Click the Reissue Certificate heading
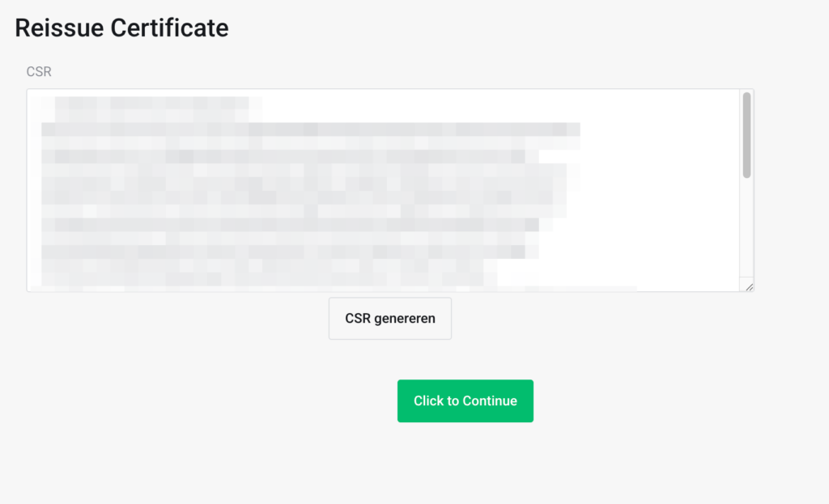This screenshot has height=504, width=829. [x=121, y=28]
